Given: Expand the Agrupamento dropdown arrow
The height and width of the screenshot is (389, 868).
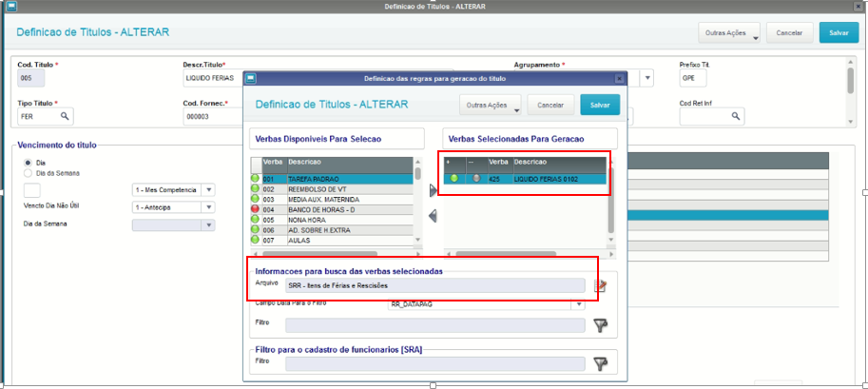Looking at the screenshot, I should click(x=647, y=78).
